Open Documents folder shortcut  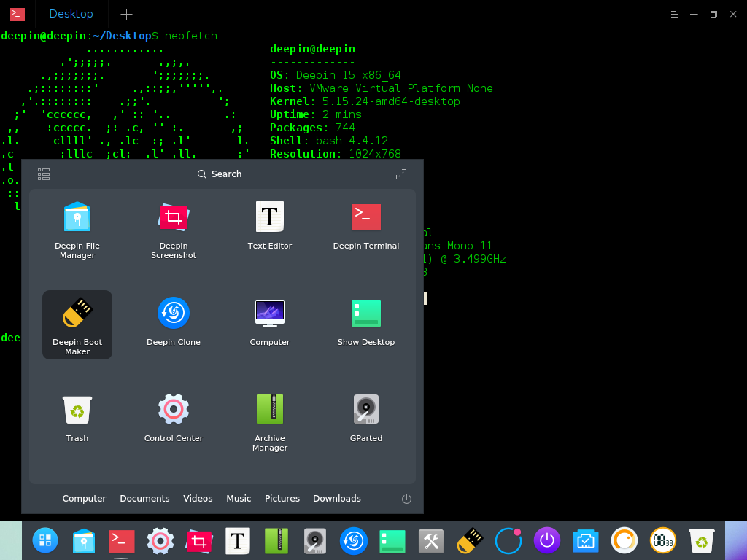tap(145, 499)
